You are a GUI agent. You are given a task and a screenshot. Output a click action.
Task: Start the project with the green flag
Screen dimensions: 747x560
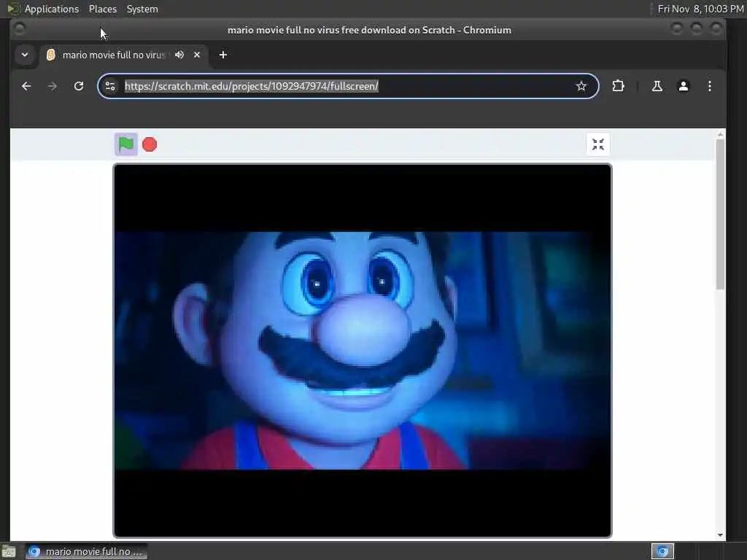pyautogui.click(x=125, y=144)
